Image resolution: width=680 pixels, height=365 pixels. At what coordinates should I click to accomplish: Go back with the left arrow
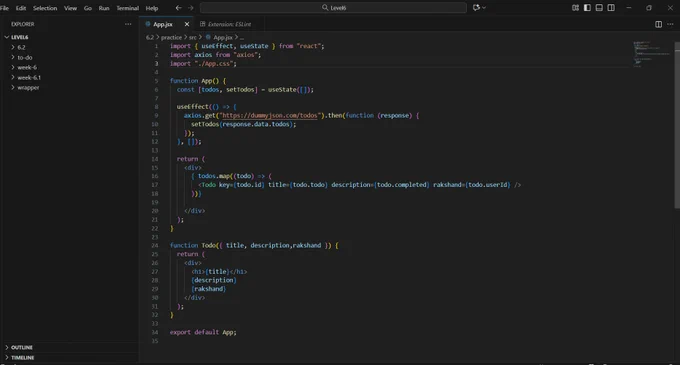pos(179,8)
